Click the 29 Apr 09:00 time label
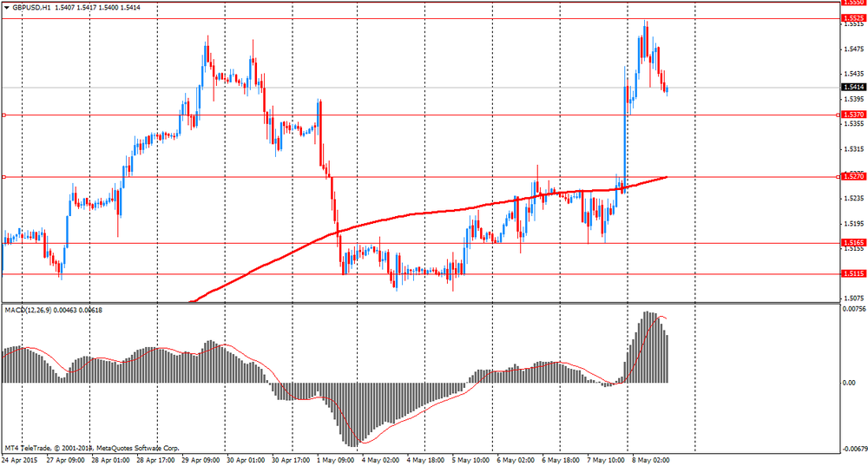 pyautogui.click(x=201, y=460)
